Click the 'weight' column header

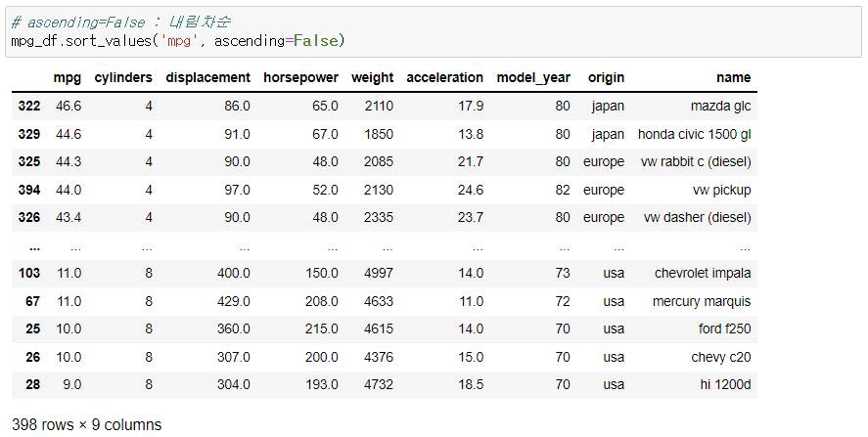coord(372,78)
